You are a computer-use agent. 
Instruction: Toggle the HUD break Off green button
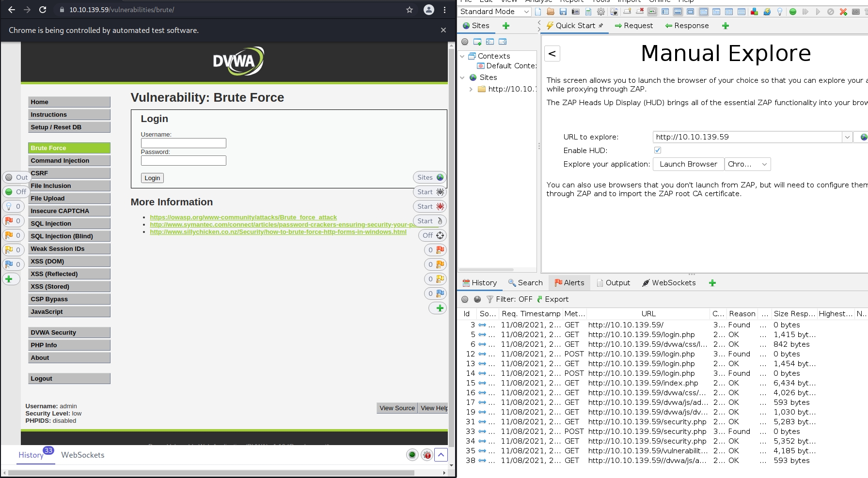tap(16, 192)
